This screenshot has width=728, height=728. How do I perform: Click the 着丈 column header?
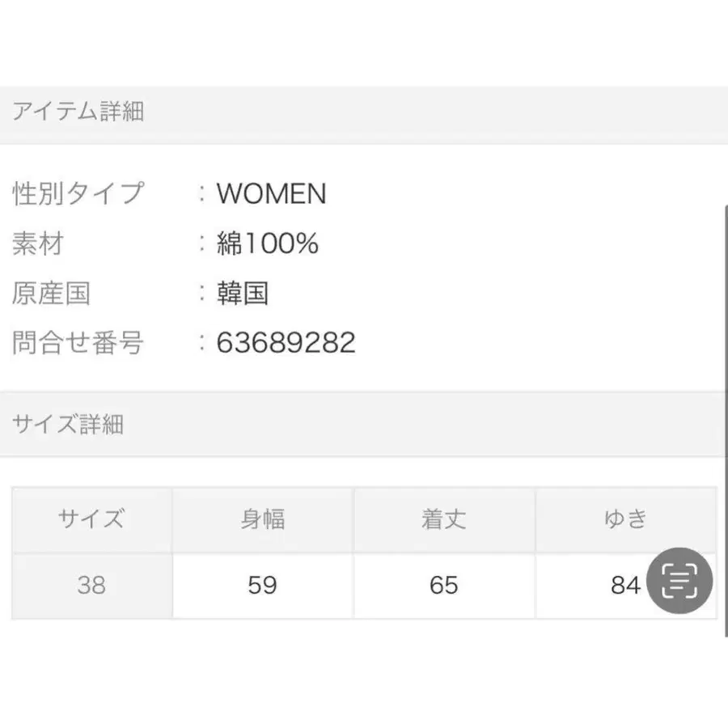444,519
